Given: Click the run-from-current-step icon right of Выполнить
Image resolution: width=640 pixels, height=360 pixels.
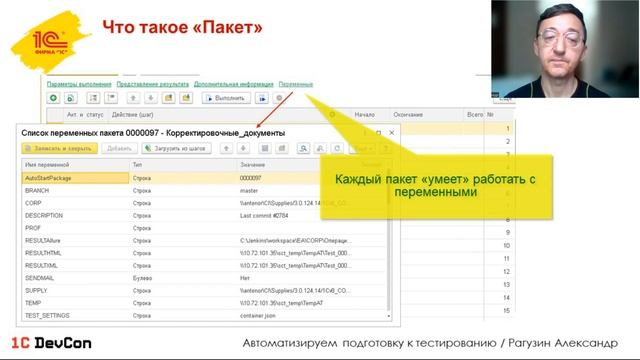Looking at the screenshot, I should [x=262, y=98].
